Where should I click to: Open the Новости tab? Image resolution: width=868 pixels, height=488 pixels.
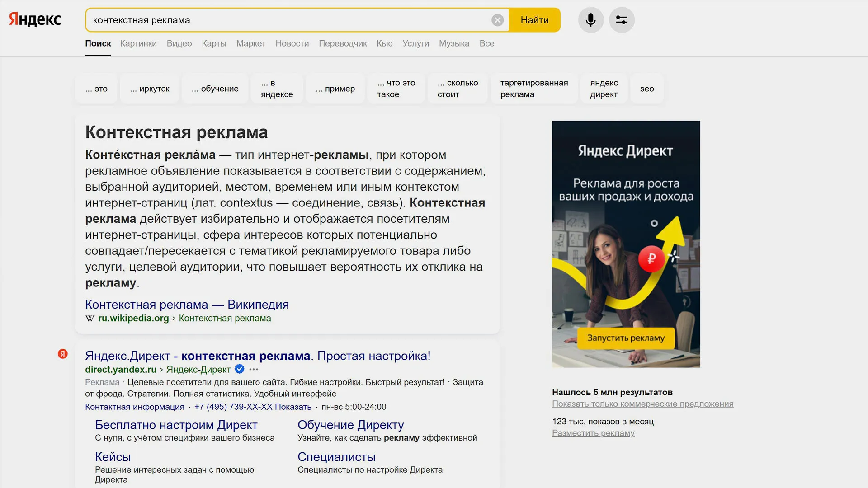292,43
